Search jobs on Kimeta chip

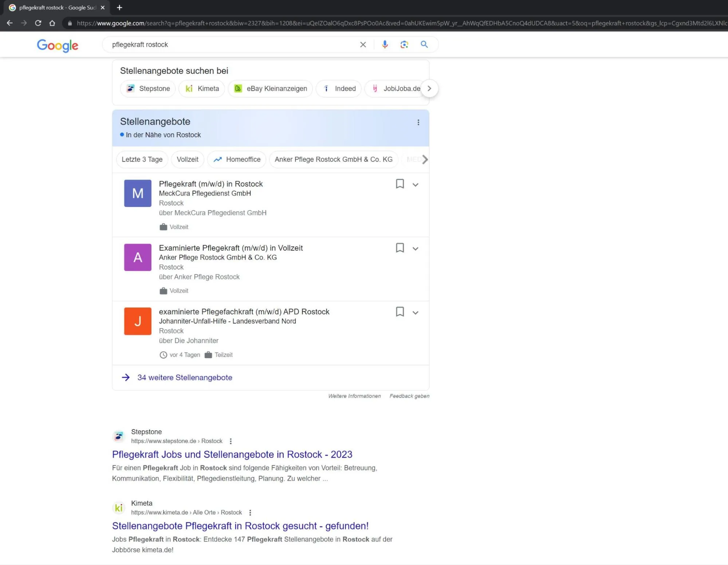point(202,89)
